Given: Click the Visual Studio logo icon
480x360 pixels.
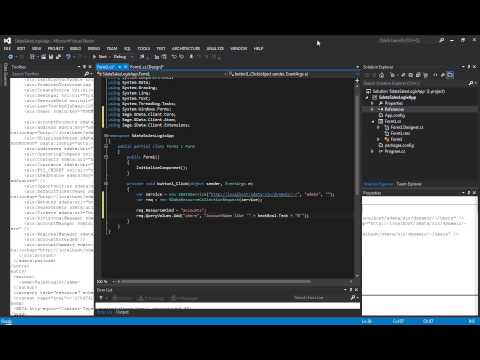Looking at the screenshot, I should (7, 41).
